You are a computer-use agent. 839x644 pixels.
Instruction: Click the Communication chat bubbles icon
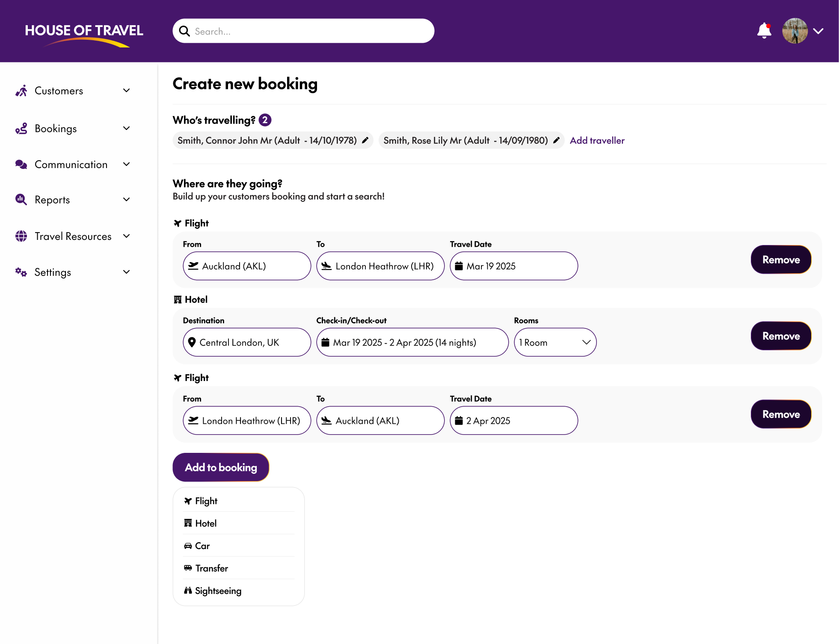click(21, 164)
